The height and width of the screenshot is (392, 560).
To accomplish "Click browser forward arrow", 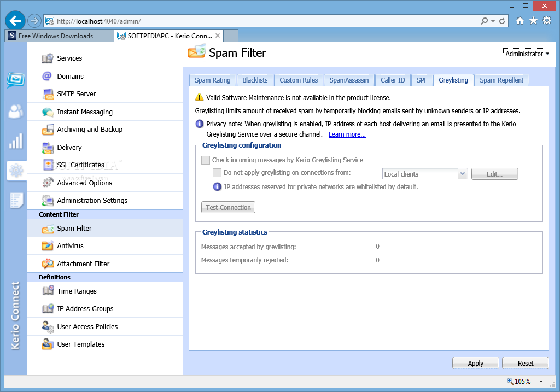I will pos(34,21).
